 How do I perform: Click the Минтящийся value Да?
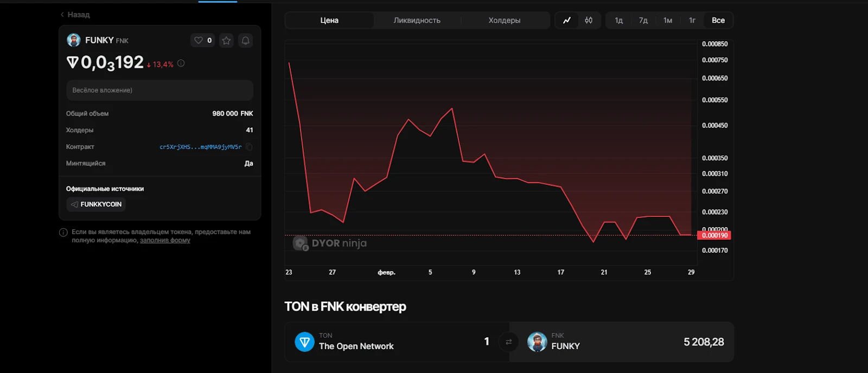(x=249, y=164)
